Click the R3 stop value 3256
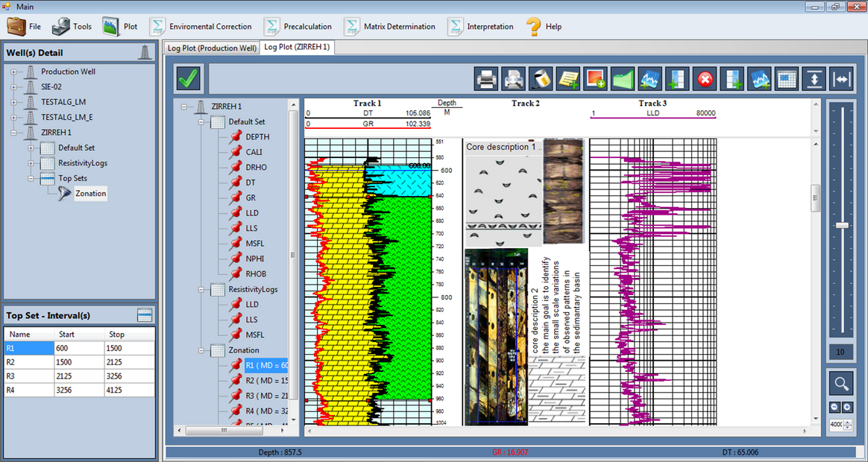This screenshot has width=868, height=462. coord(130,376)
